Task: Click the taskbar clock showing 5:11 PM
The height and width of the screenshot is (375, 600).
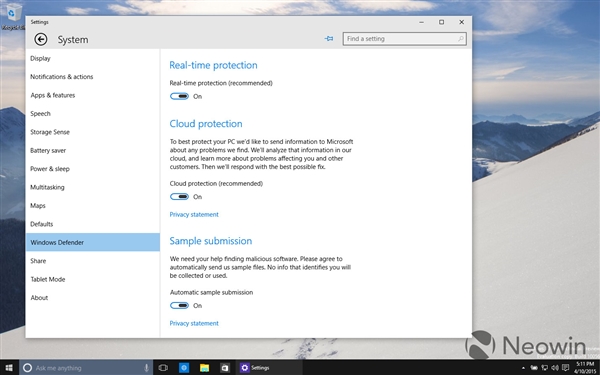Action: [584, 368]
